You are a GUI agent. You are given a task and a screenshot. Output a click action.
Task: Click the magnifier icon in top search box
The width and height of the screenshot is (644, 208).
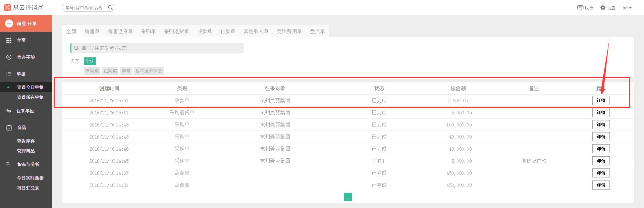110,7
